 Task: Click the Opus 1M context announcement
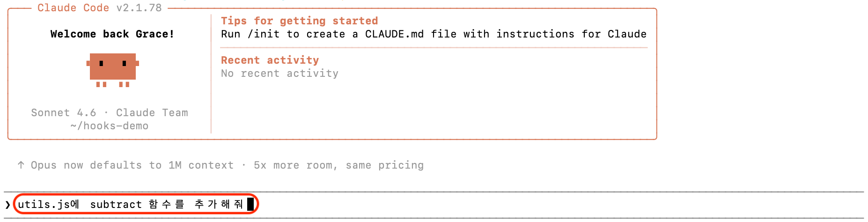tap(132, 165)
